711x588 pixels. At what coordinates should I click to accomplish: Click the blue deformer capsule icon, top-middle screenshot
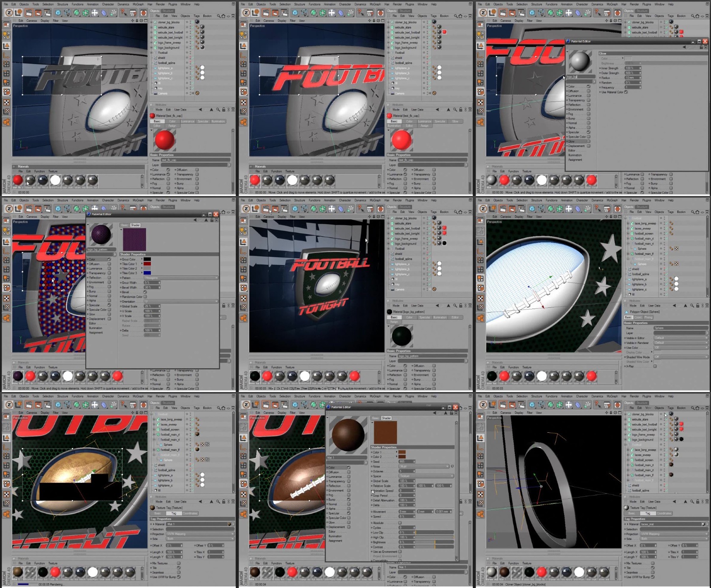click(x=341, y=13)
